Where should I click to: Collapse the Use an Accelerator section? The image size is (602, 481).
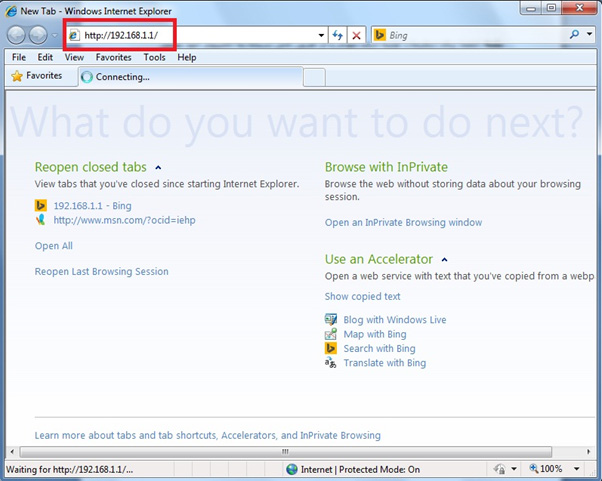pyautogui.click(x=444, y=260)
